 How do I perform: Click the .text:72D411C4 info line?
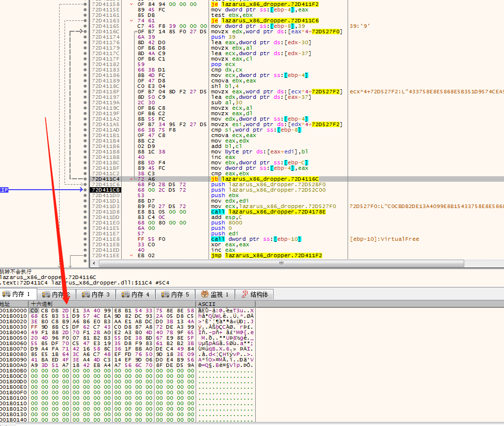pyautogui.click(x=84, y=283)
